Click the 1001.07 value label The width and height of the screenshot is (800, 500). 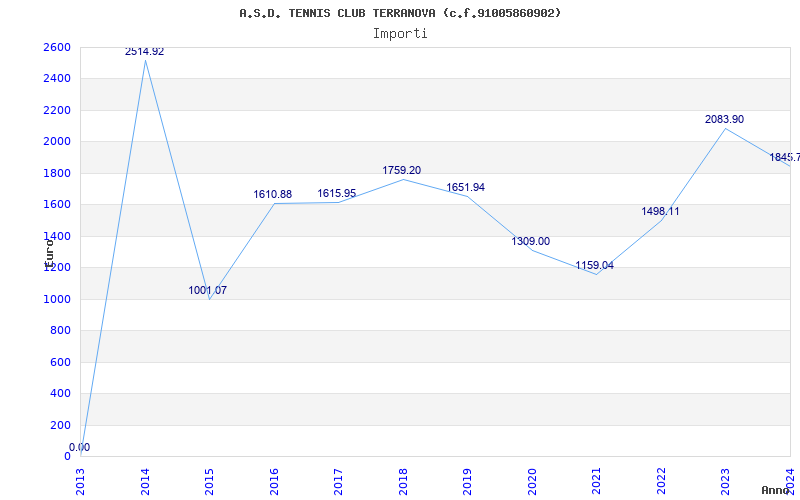pyautogui.click(x=208, y=290)
